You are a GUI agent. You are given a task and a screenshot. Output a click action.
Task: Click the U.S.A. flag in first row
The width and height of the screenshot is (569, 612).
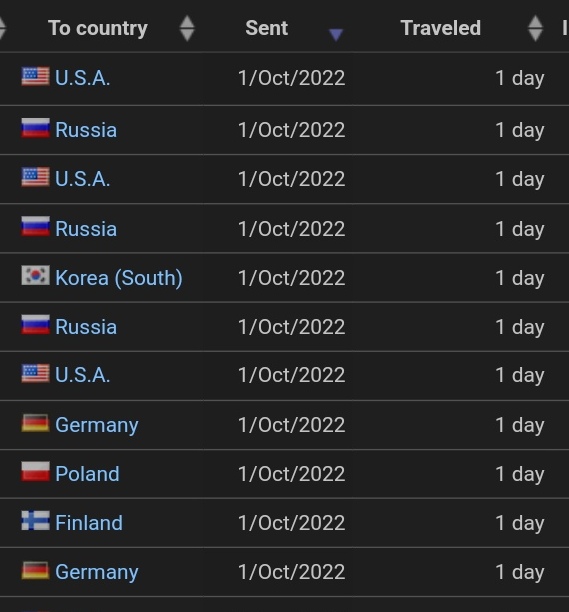click(36, 76)
